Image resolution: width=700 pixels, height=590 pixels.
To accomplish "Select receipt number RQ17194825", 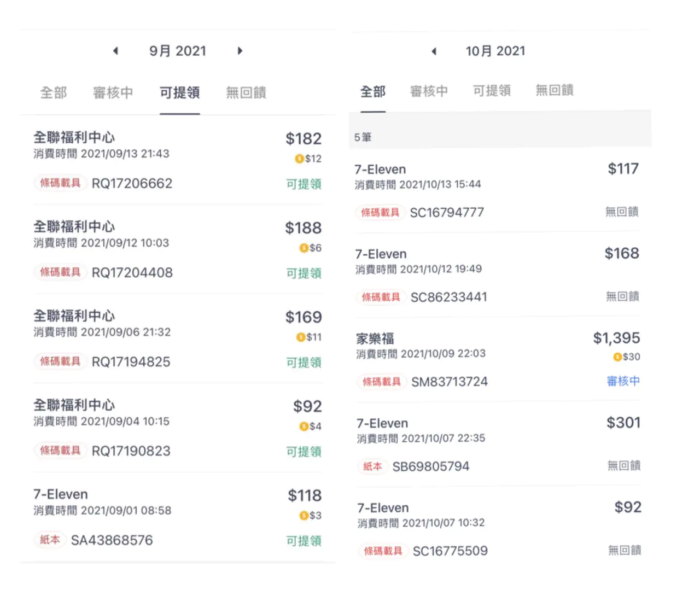I will coord(131,361).
